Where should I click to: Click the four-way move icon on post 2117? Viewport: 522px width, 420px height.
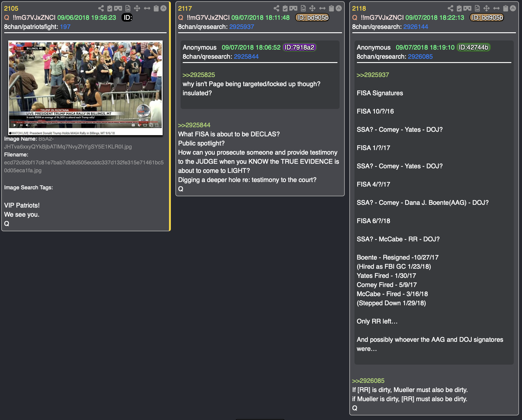pos(312,9)
